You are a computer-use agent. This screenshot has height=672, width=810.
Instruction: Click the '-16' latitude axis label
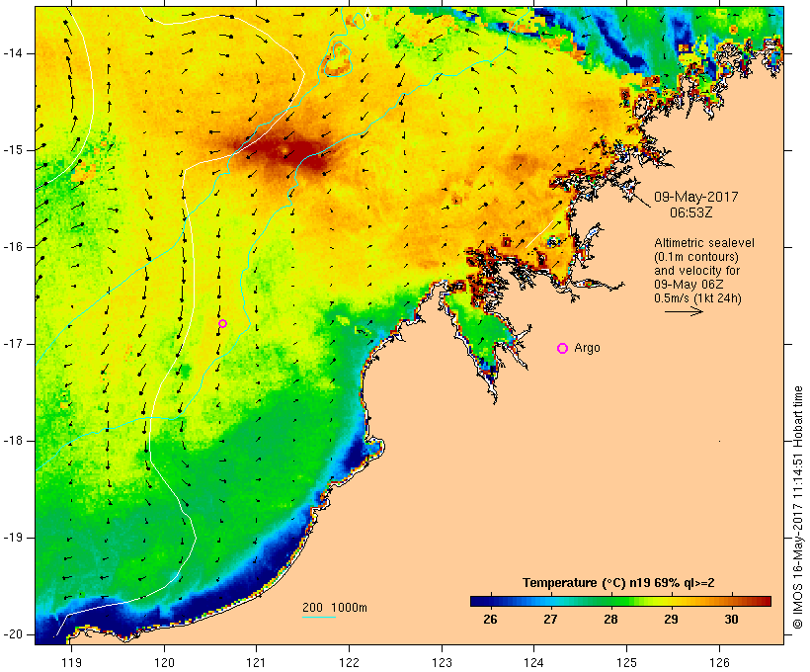click(x=14, y=247)
